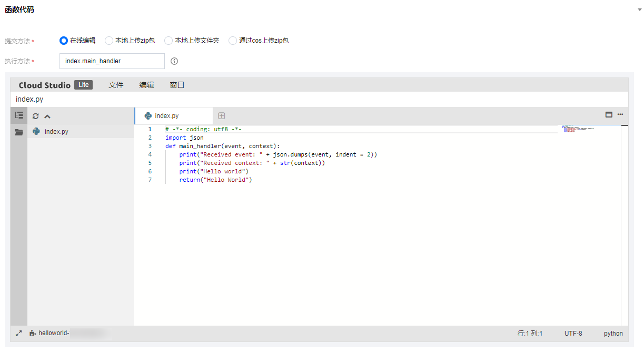Viewport: 644px width, 352px height.
Task: Click the index.main_handler input field
Action: 112,61
